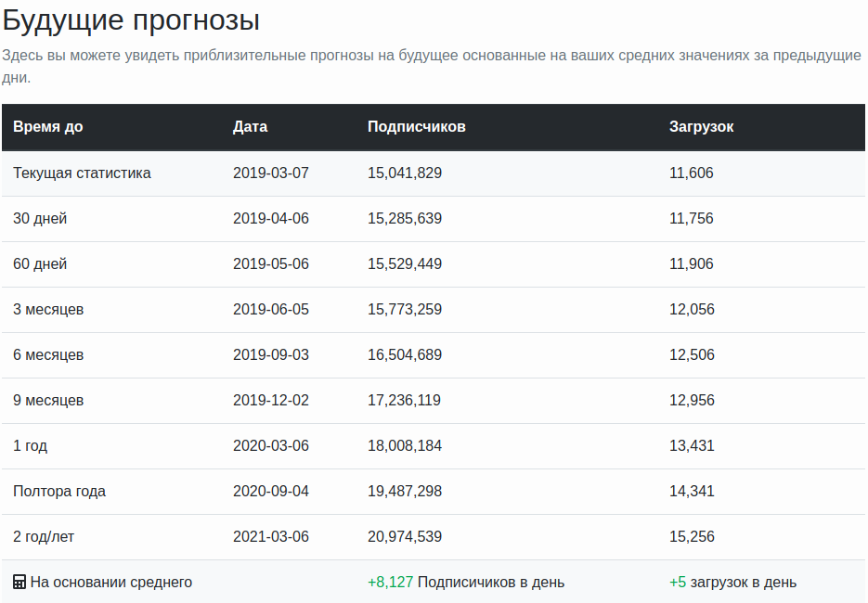Click the "1 год" row label

[x=31, y=446]
